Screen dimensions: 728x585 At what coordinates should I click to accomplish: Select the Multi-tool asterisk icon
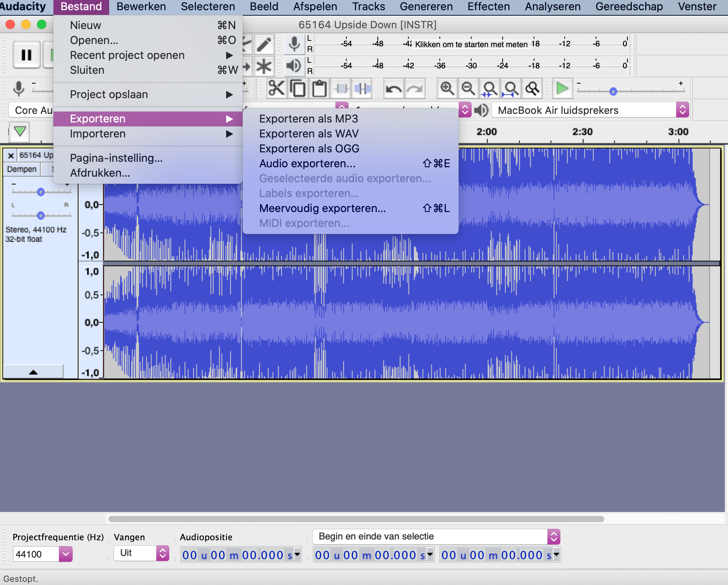coord(264,66)
